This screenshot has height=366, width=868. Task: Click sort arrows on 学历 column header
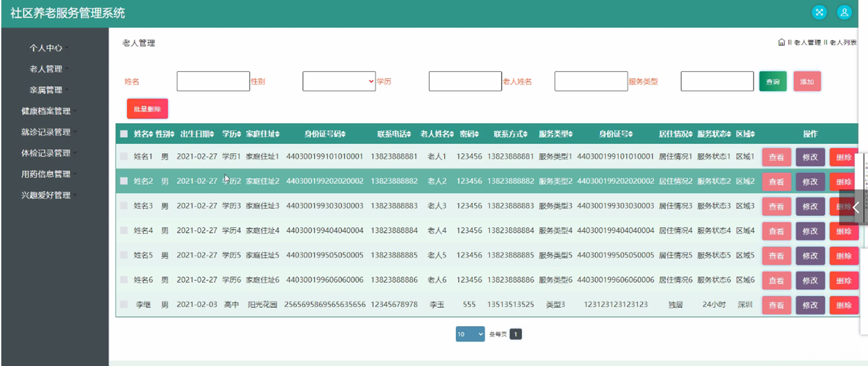coord(239,134)
